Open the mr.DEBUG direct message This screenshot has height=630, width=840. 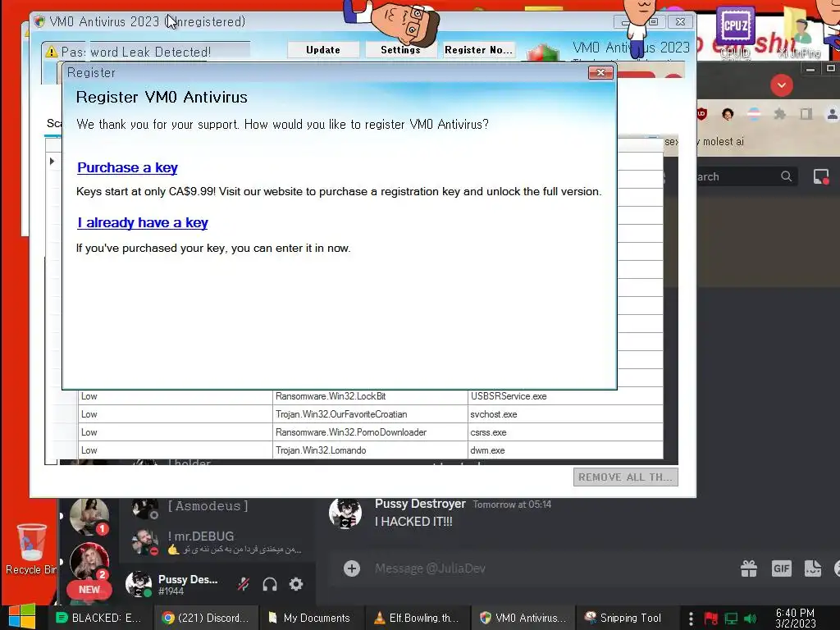point(217,541)
